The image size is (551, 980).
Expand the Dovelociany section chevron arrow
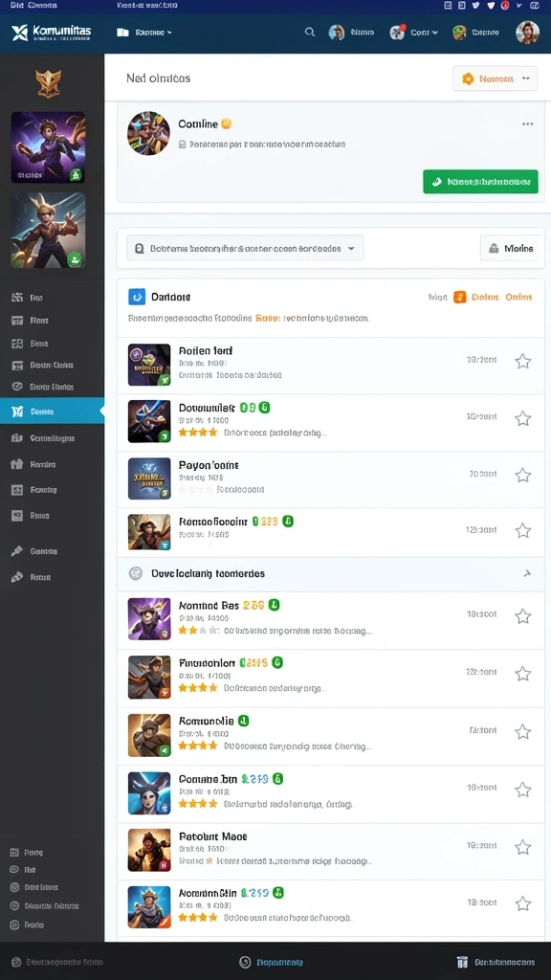pos(527,573)
